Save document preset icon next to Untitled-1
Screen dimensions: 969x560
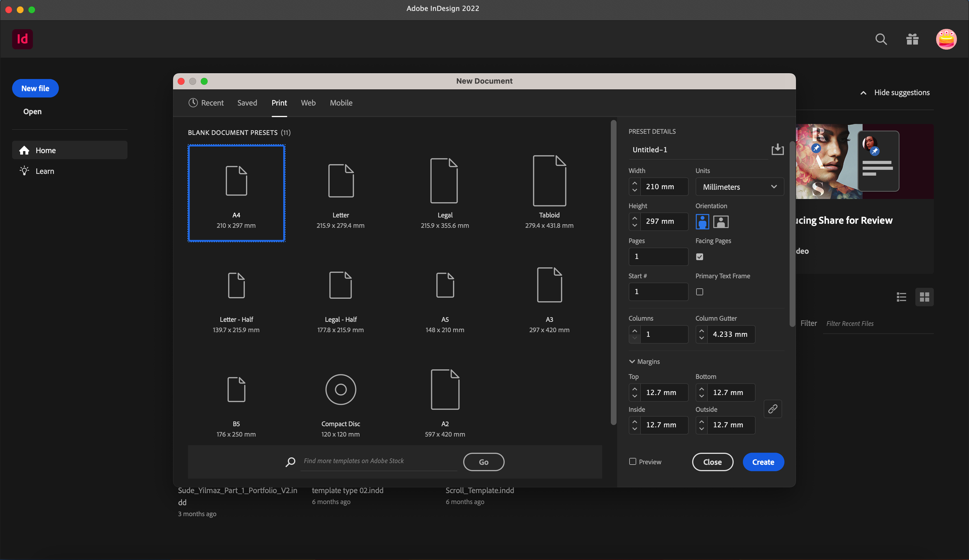coord(778,149)
